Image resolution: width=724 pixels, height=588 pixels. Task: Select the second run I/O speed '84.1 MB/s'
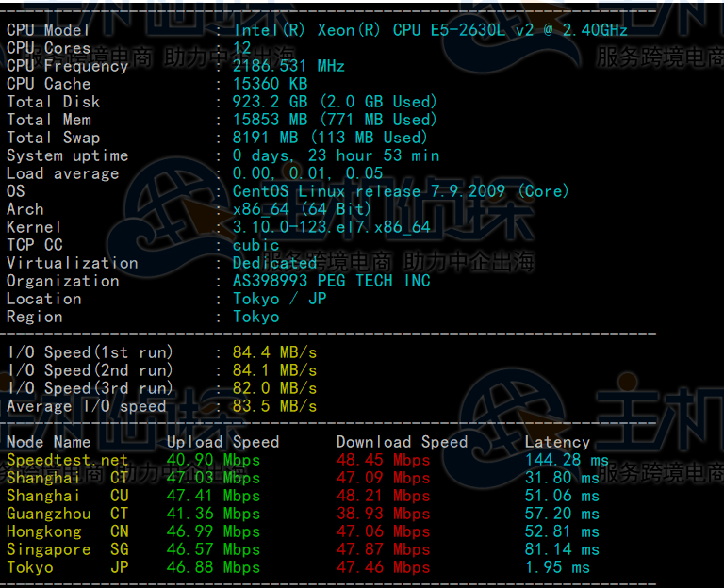(x=274, y=370)
